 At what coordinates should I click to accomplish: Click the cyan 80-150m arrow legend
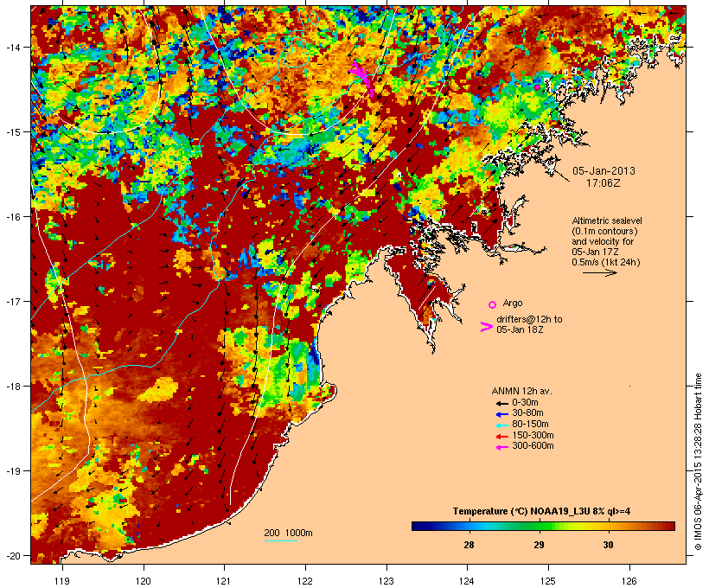click(x=501, y=425)
